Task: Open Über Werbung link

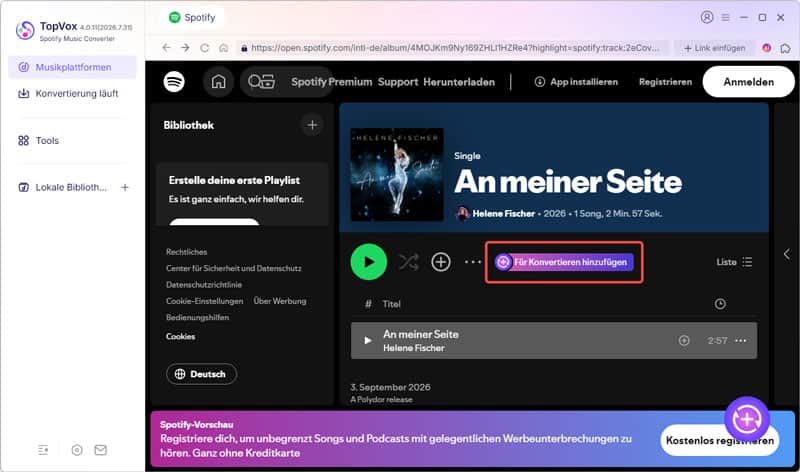Action: [x=280, y=301]
